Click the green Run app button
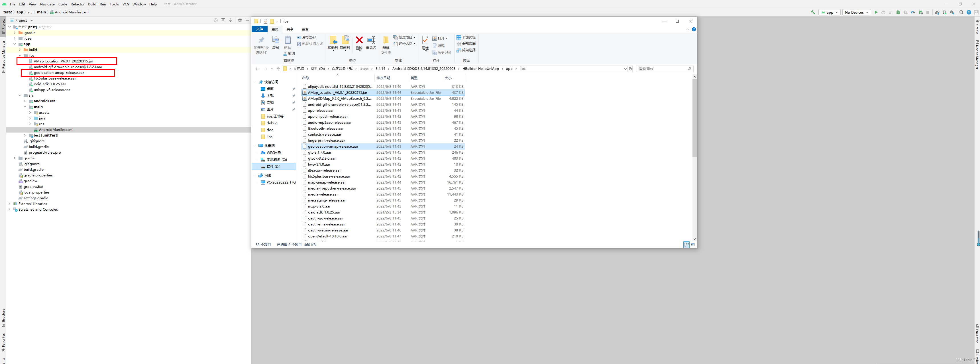The image size is (980, 364). coord(876,12)
